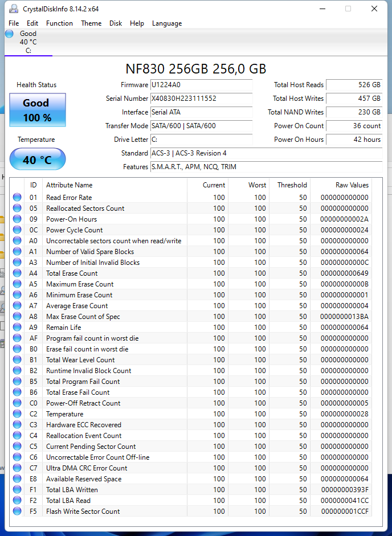Click status circle beside Average Erase Count
Image resolution: width=392 pixels, height=536 pixels.
pos(17,306)
